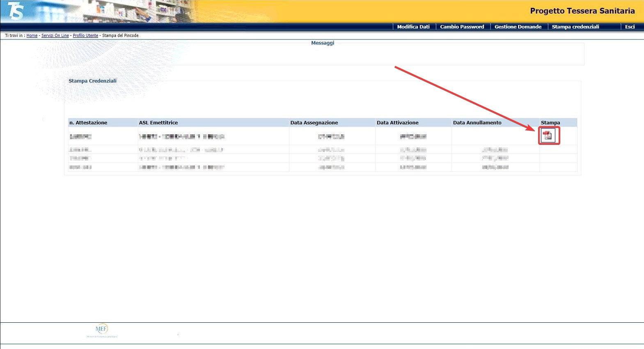Viewport: 644px width, 349px height.
Task: Click the 'Progetto Tessera Sanitaria' title
Action: (x=582, y=11)
